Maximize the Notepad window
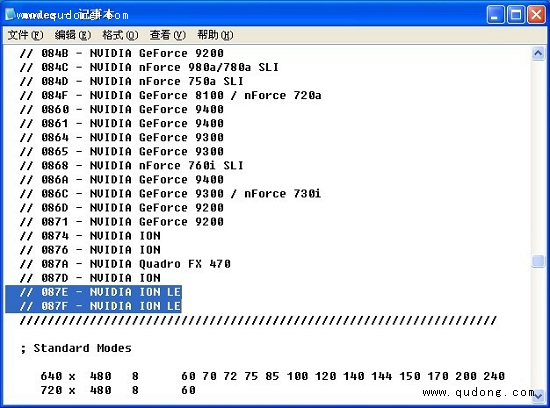 516,15
